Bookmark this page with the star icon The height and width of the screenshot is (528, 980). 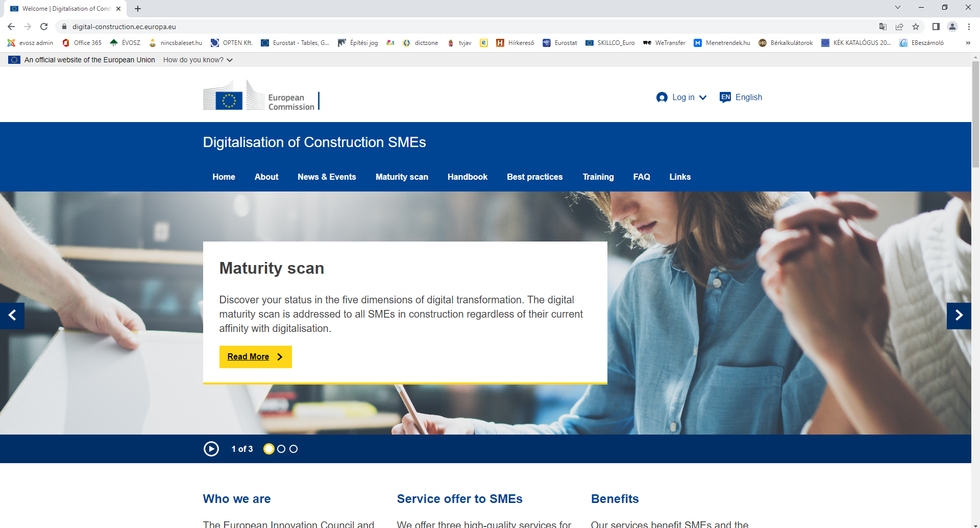point(916,27)
